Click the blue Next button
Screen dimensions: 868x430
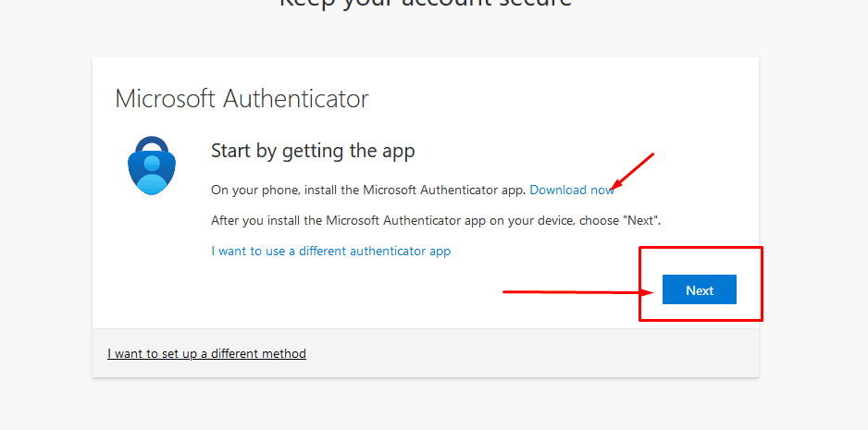700,289
